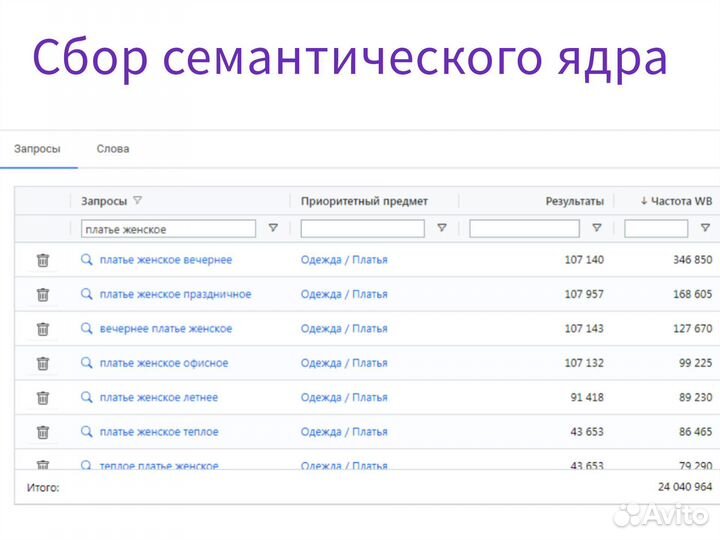Open query 'платье женское офисное'
Viewport: 720px width, 540px height.
(164, 363)
